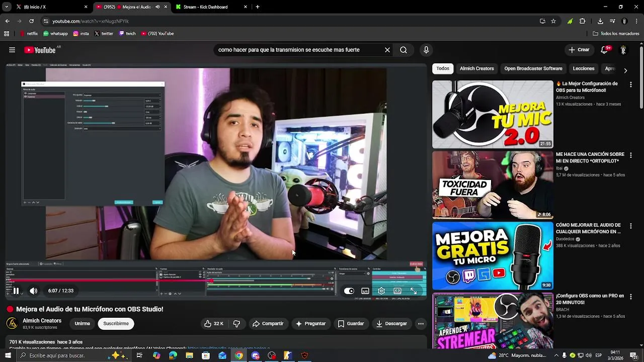Seek along the red video progress bar
The width and height of the screenshot is (644, 362).
point(216,281)
